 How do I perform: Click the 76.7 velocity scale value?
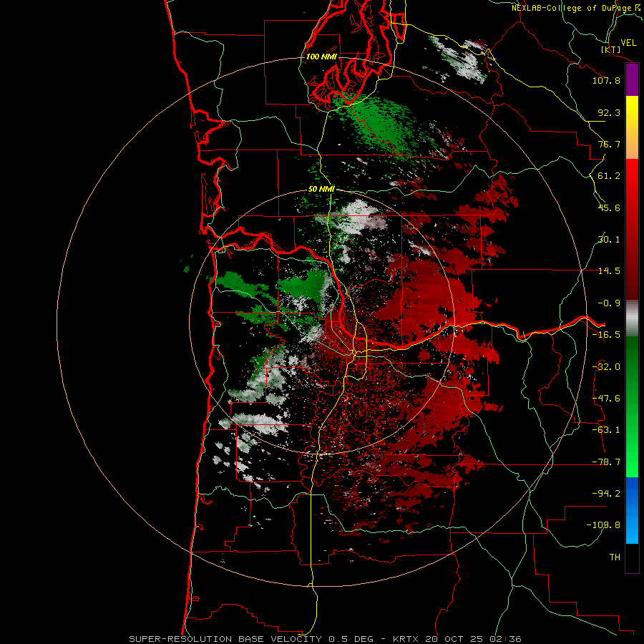click(x=609, y=144)
